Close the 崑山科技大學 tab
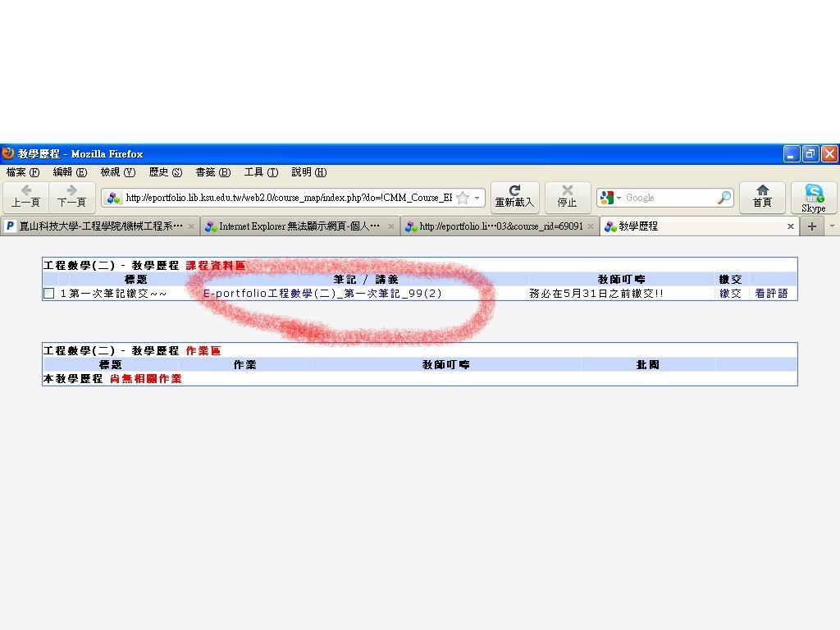 191,226
